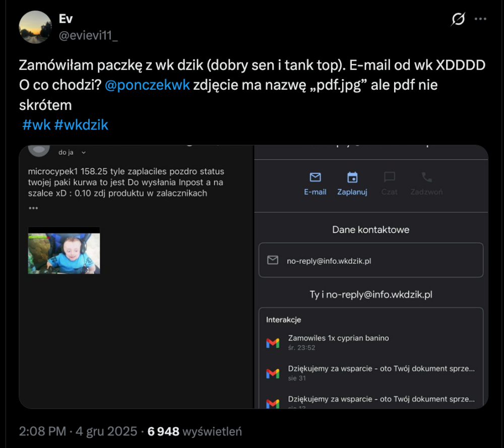The height and width of the screenshot is (448, 504).
Task: Open the #wkdzik hashtag
Action: pos(81,124)
